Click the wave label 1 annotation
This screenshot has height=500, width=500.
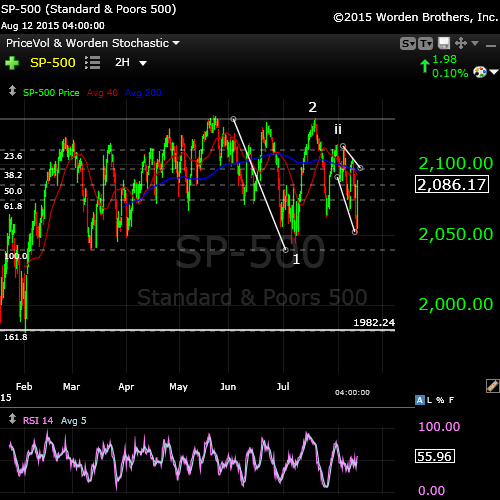296,259
